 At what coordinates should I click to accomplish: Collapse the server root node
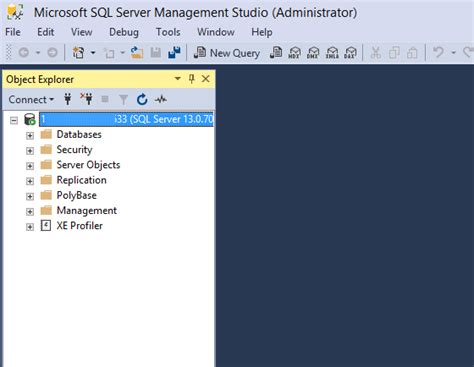pyautogui.click(x=14, y=120)
